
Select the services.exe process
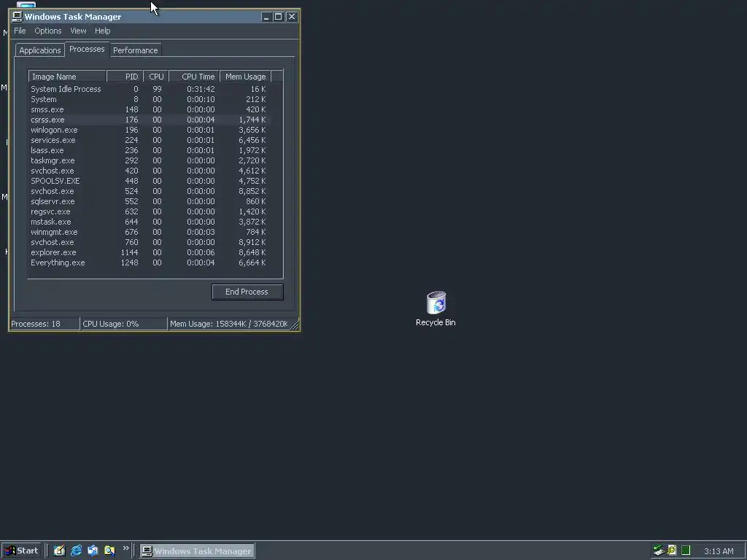149,141
